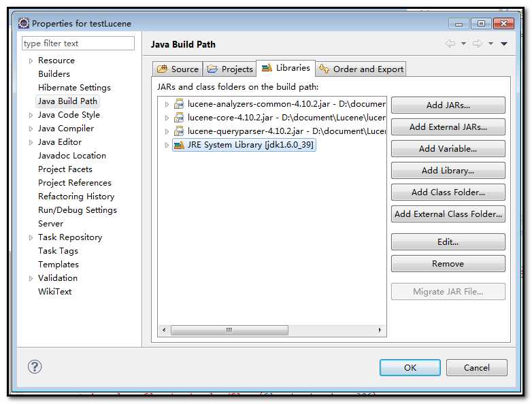Select lucene-queryparser-4.10.2.jar row text

[246, 131]
